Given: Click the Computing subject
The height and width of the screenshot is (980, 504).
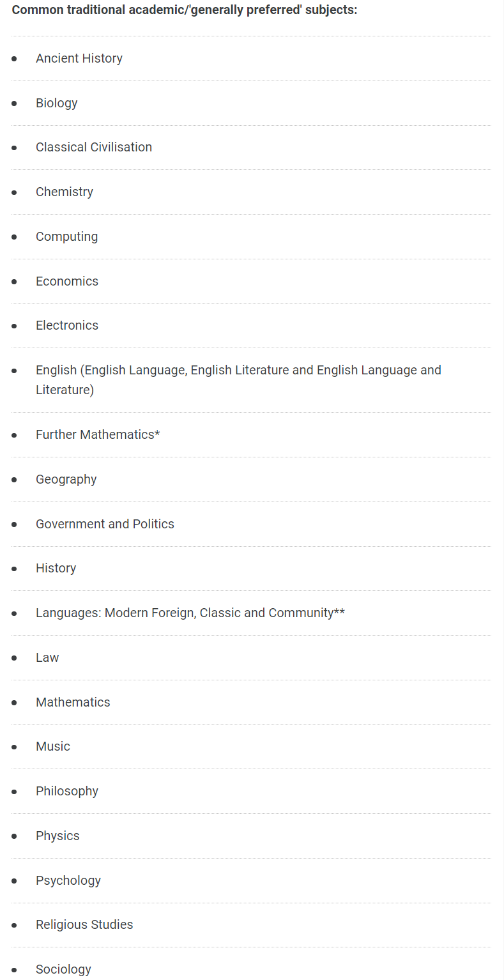Looking at the screenshot, I should tap(67, 236).
